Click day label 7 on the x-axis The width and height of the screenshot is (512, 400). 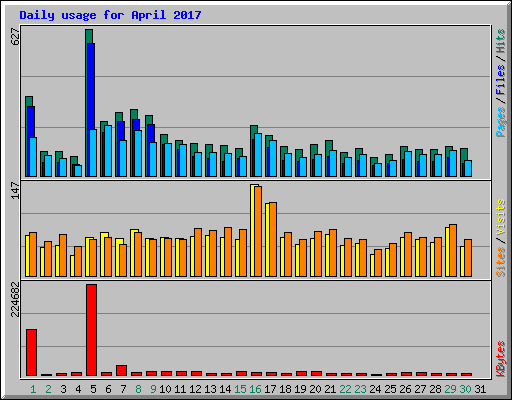(x=123, y=389)
